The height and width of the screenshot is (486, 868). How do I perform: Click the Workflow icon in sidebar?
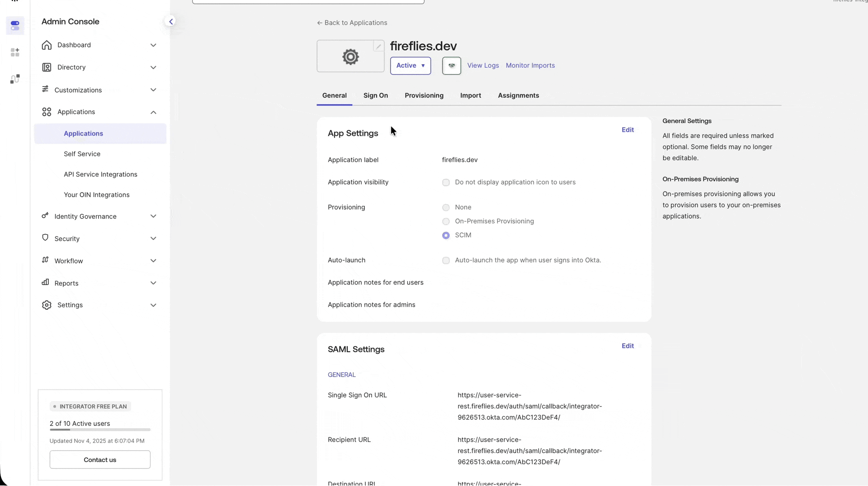tap(45, 260)
